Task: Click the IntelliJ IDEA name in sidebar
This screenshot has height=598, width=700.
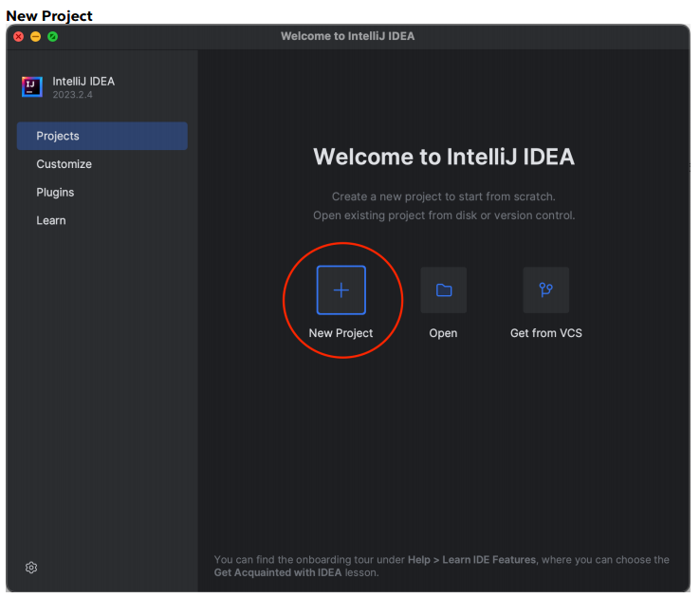Action: click(83, 82)
